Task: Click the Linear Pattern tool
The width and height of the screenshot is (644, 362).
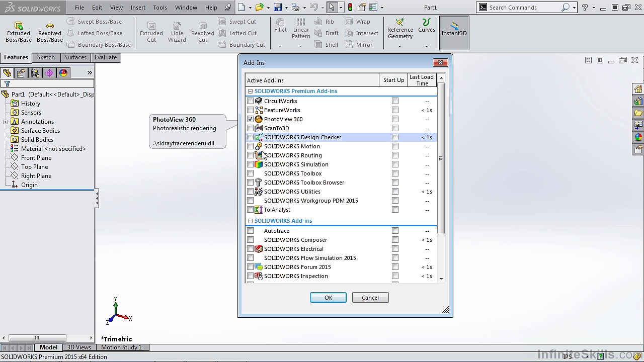Action: [301, 28]
